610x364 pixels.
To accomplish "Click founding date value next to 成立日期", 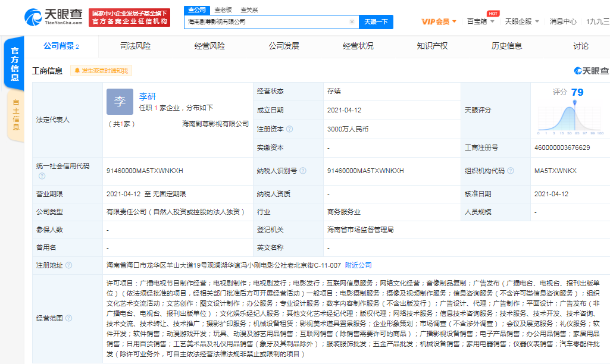I will click(x=345, y=110).
